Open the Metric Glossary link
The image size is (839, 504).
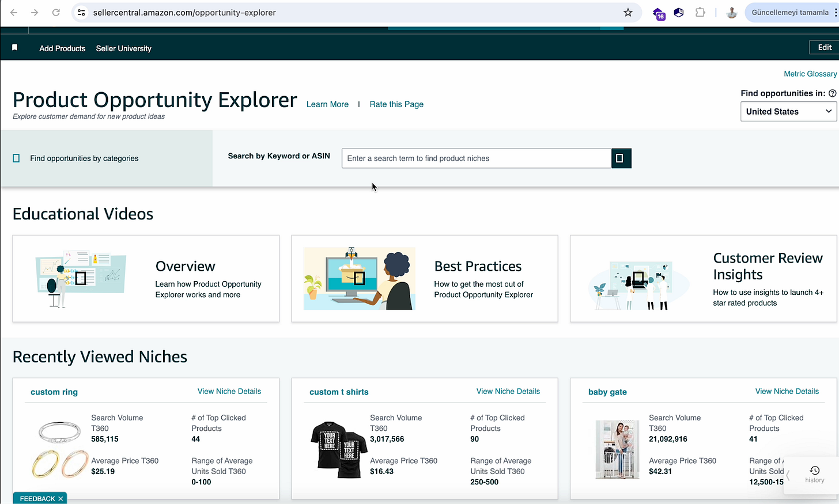810,74
